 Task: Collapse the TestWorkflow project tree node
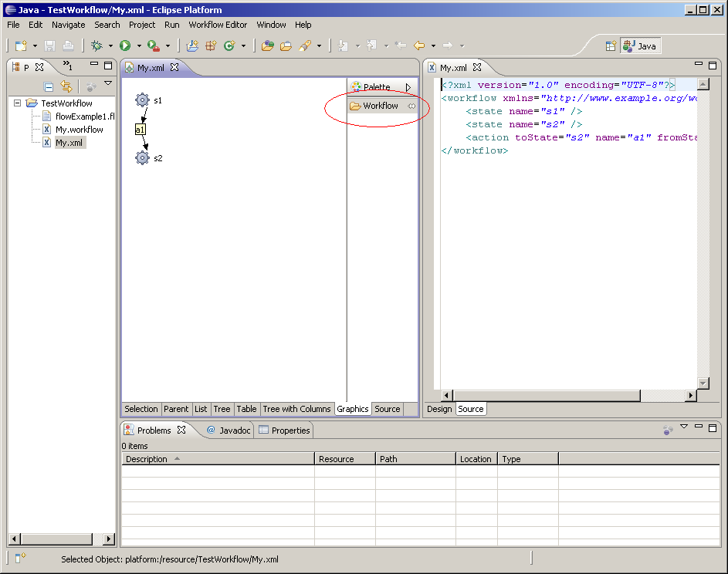pyautogui.click(x=18, y=103)
